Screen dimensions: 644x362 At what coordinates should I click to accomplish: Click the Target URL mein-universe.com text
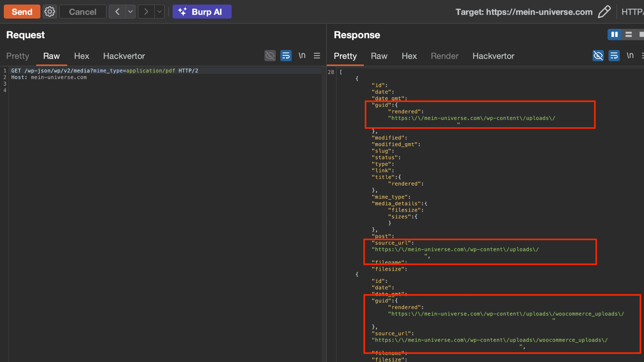[539, 12]
